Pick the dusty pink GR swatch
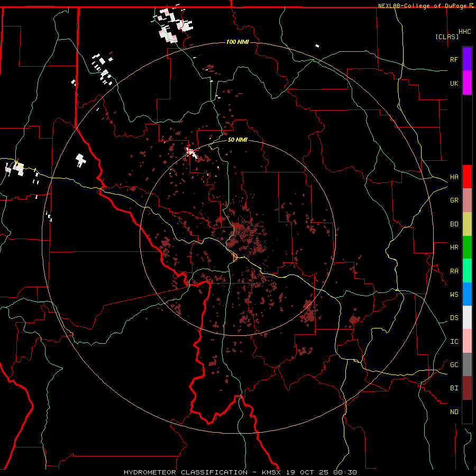The image size is (476, 476). [x=467, y=200]
